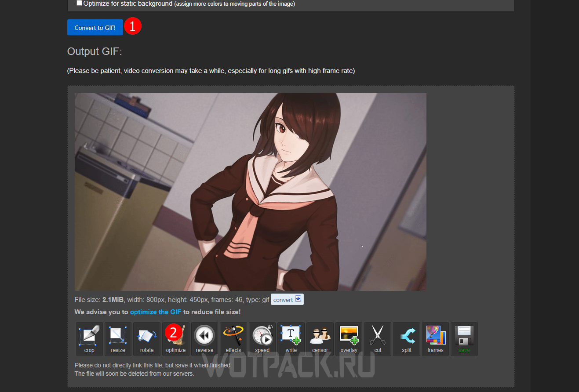Screen dimensions: 579x392
Task: Open the frames tool
Action: (x=435, y=338)
